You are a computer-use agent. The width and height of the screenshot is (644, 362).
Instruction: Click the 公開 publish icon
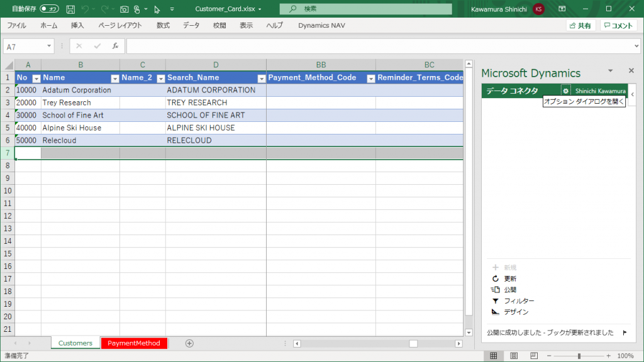496,290
